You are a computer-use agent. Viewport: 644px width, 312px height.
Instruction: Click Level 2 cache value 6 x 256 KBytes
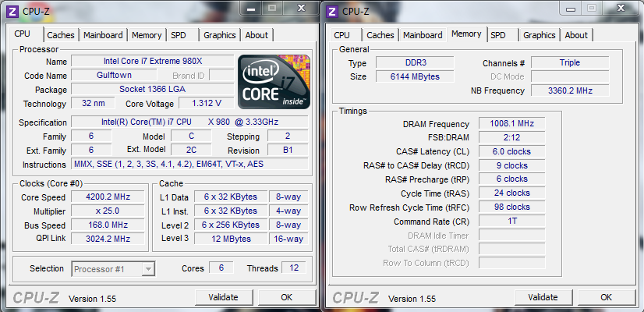(231, 225)
